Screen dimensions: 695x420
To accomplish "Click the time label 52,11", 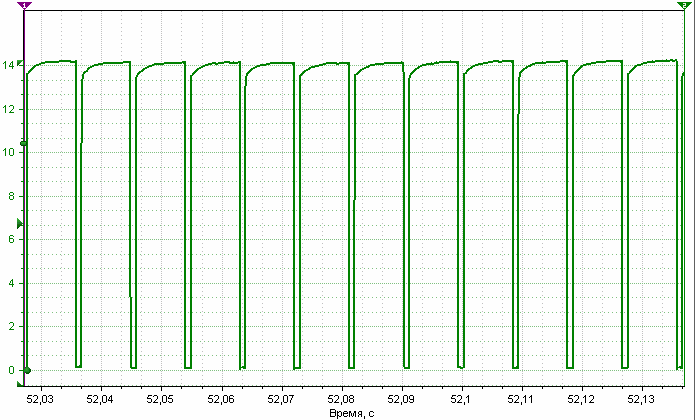I will click(x=521, y=399).
